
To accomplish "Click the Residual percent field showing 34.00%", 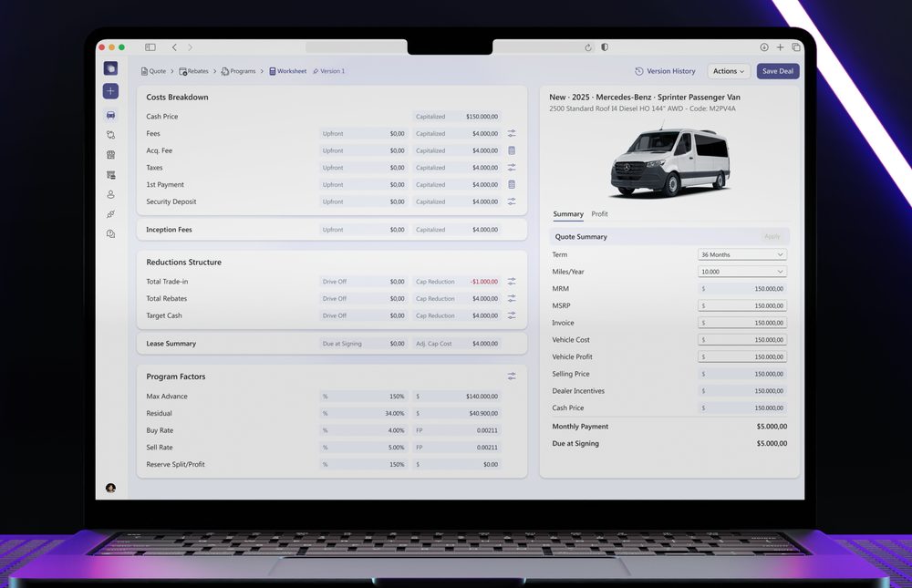I will coord(364,414).
